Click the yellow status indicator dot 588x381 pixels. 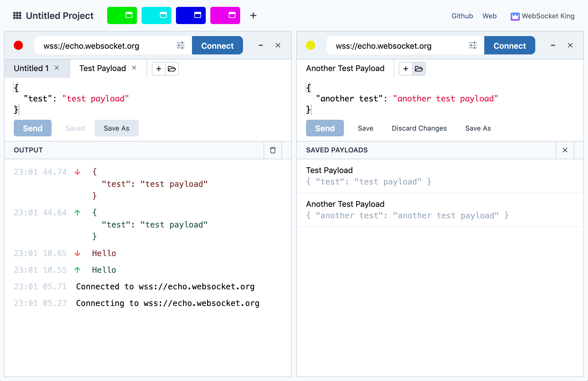coord(311,45)
